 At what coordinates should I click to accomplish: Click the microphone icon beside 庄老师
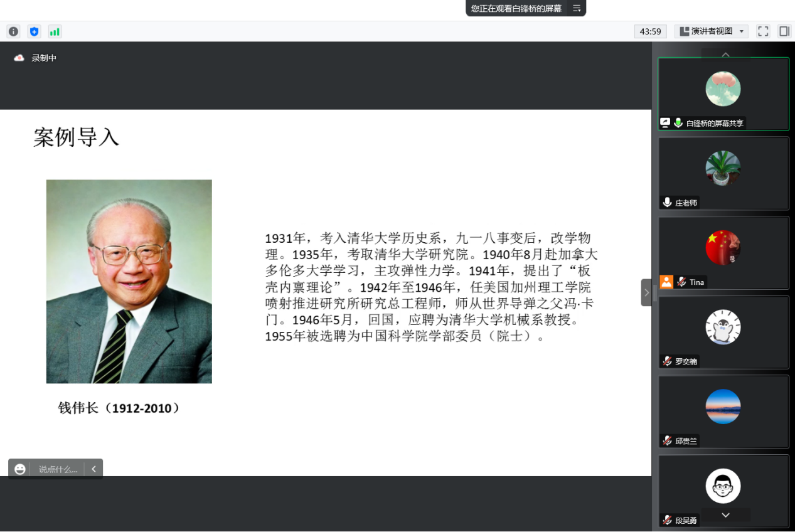click(667, 203)
